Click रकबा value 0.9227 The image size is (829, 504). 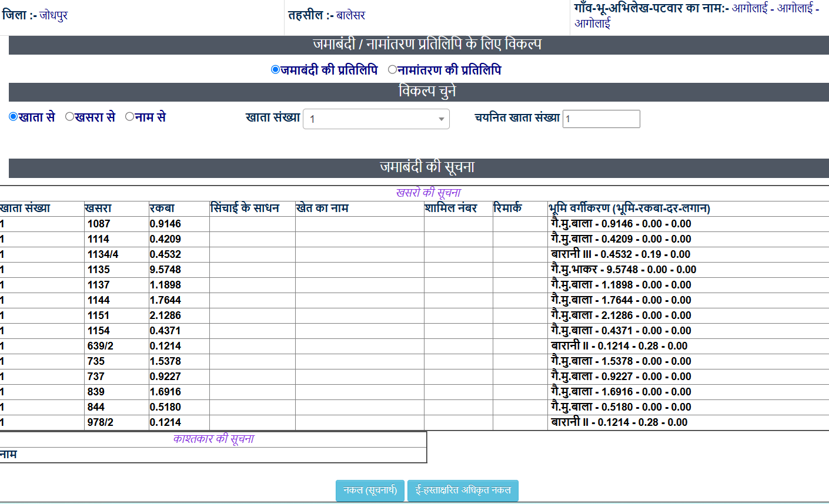point(165,377)
